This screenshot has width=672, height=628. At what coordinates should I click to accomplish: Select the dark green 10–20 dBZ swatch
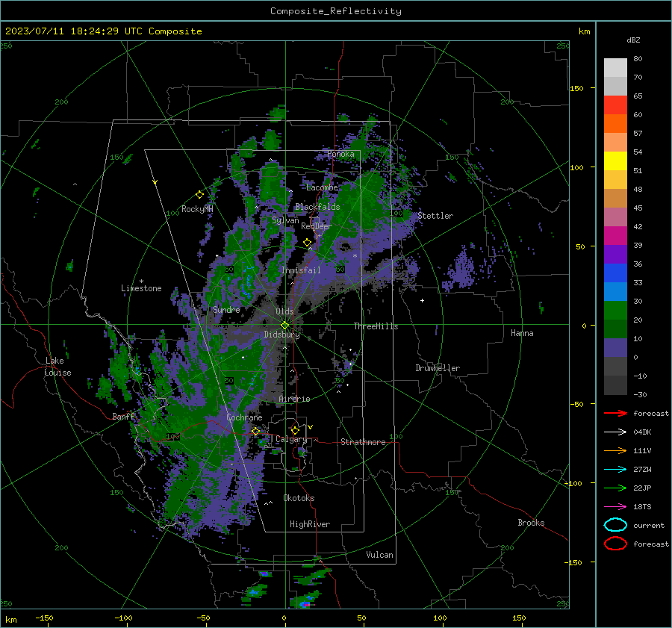(x=615, y=329)
